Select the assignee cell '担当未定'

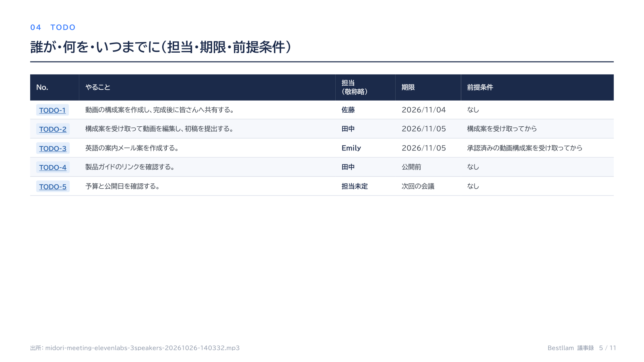pyautogui.click(x=355, y=186)
